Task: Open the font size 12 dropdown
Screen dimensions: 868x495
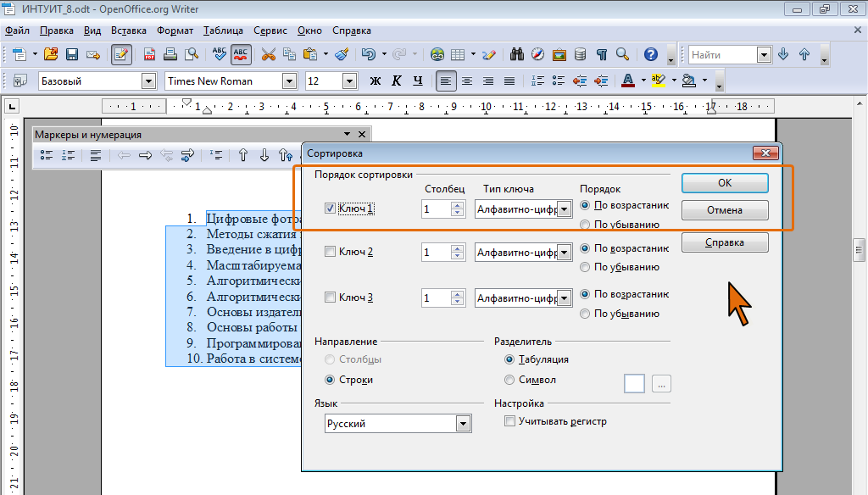Action: click(349, 81)
